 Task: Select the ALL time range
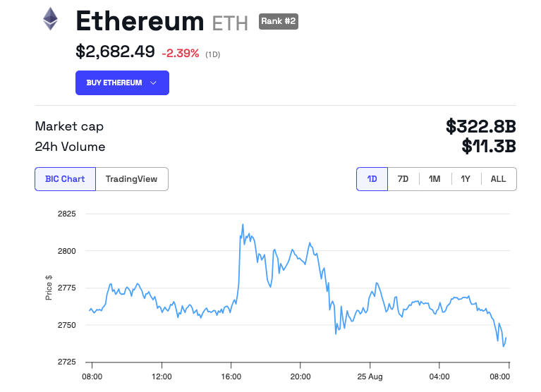498,179
